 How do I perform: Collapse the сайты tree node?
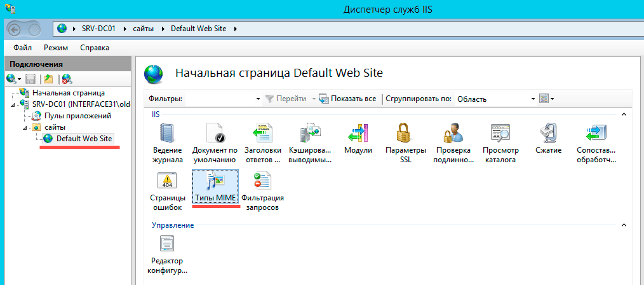point(25,128)
